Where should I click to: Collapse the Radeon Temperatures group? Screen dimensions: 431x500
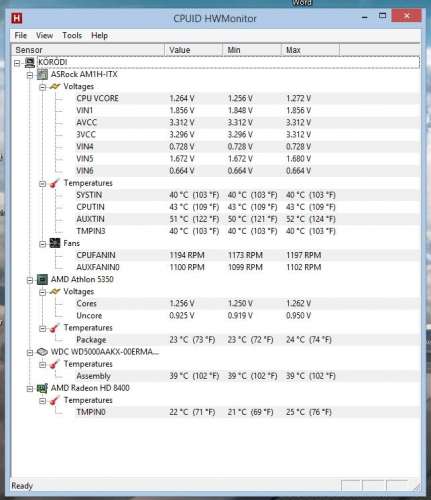42,401
